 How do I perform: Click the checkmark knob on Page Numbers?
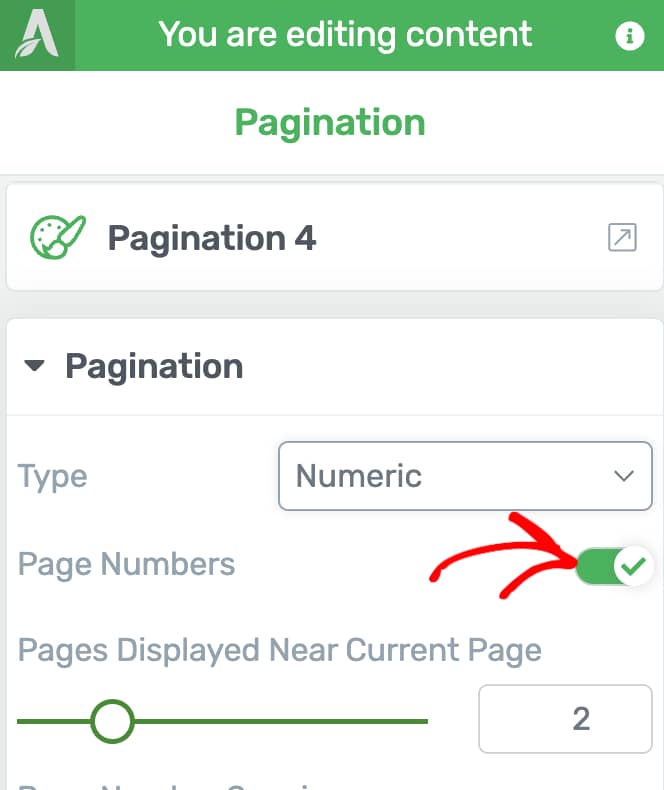633,565
